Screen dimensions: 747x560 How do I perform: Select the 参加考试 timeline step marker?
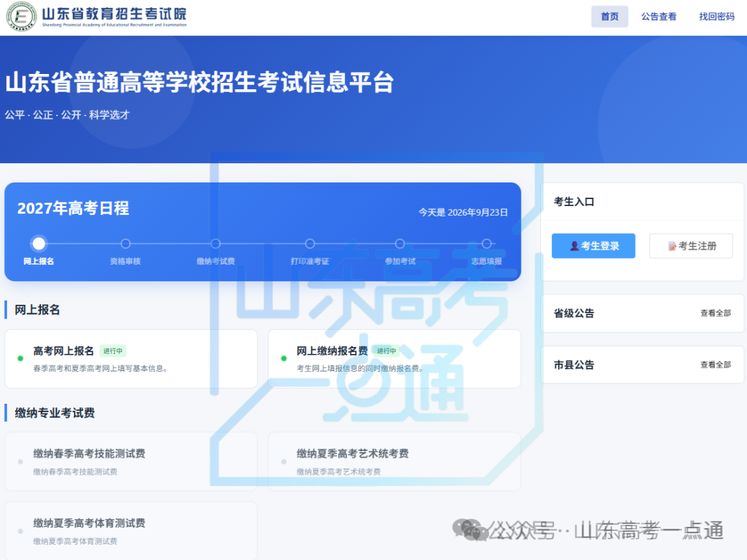[x=400, y=244]
